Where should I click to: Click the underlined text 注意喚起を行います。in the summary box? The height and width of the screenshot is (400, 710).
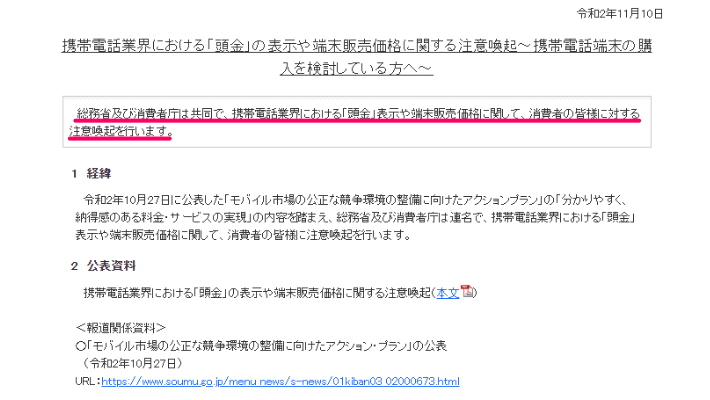pos(121,131)
